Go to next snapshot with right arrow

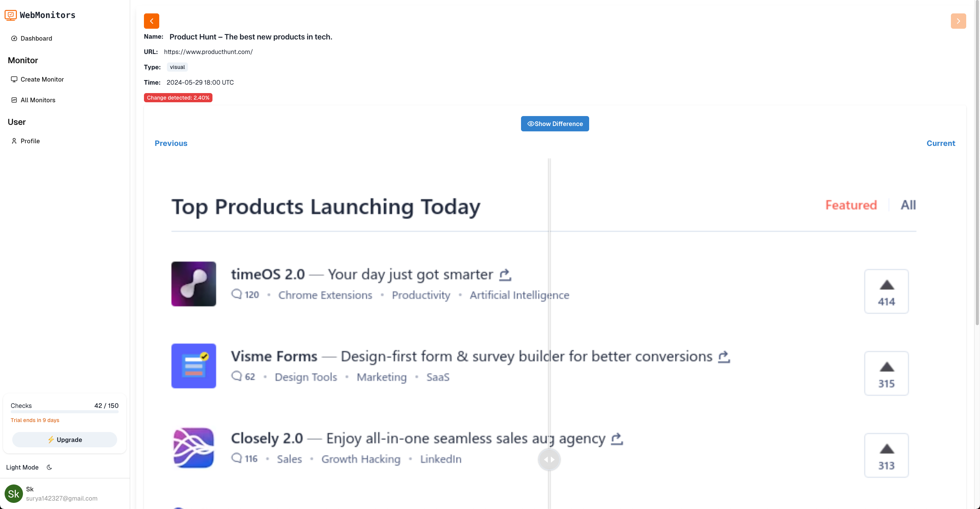point(958,21)
